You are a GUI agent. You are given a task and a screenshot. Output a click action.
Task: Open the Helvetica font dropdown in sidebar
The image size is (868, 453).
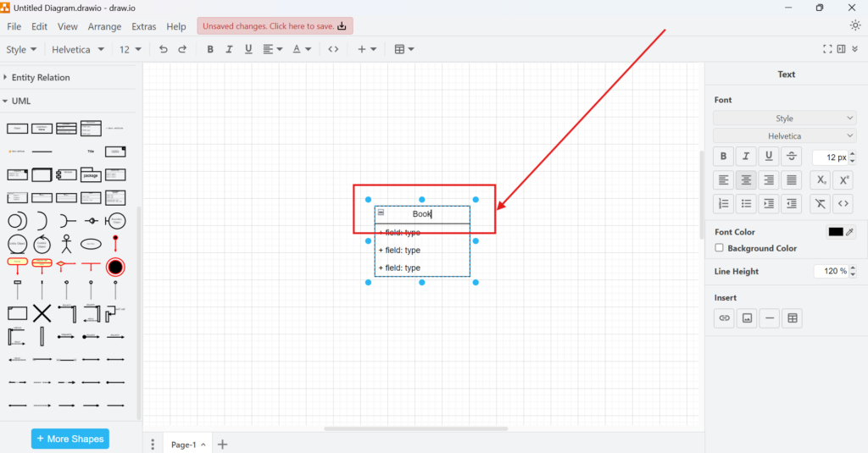point(784,135)
